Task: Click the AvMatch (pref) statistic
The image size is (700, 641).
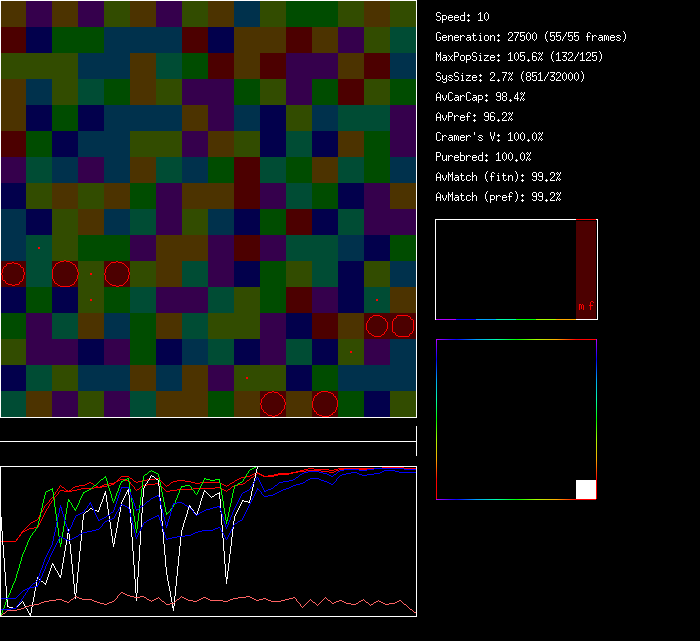Action: pyautogui.click(x=499, y=197)
